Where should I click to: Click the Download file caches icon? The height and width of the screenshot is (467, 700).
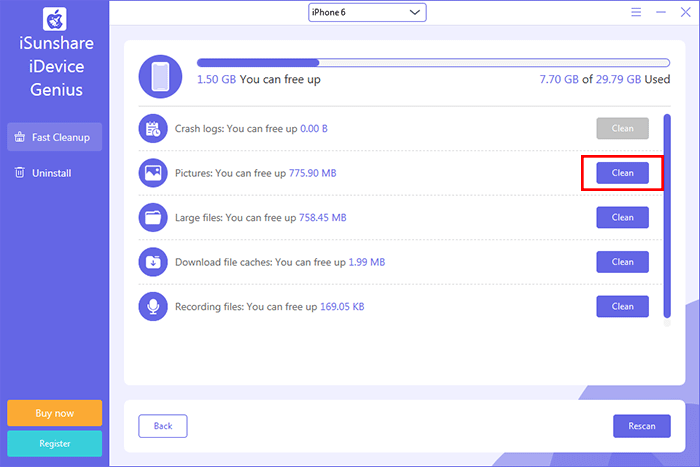(x=153, y=262)
